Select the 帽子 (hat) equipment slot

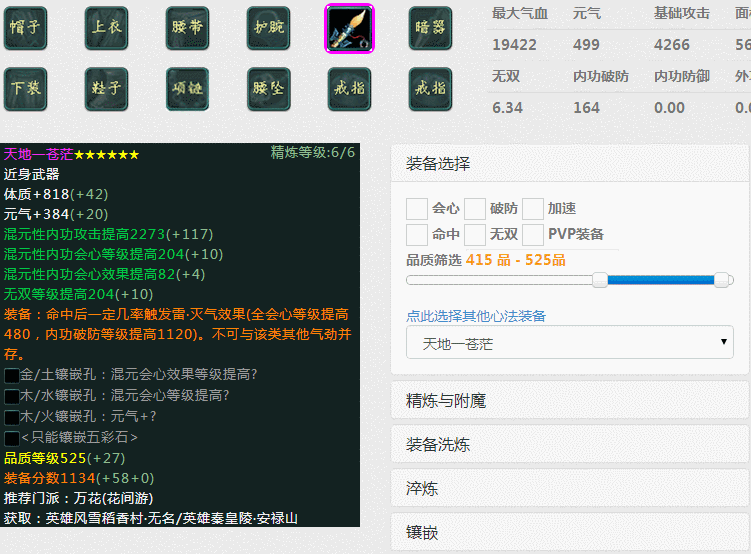click(x=25, y=28)
